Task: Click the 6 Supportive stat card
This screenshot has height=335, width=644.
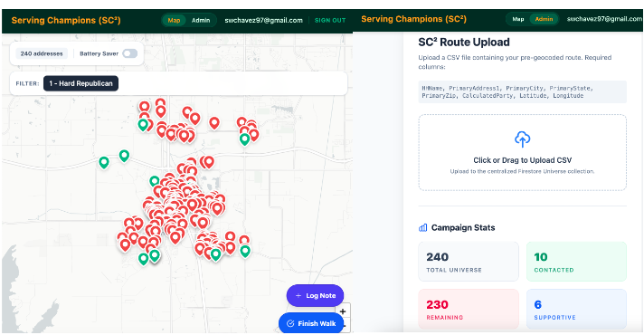Action: [x=577, y=309]
